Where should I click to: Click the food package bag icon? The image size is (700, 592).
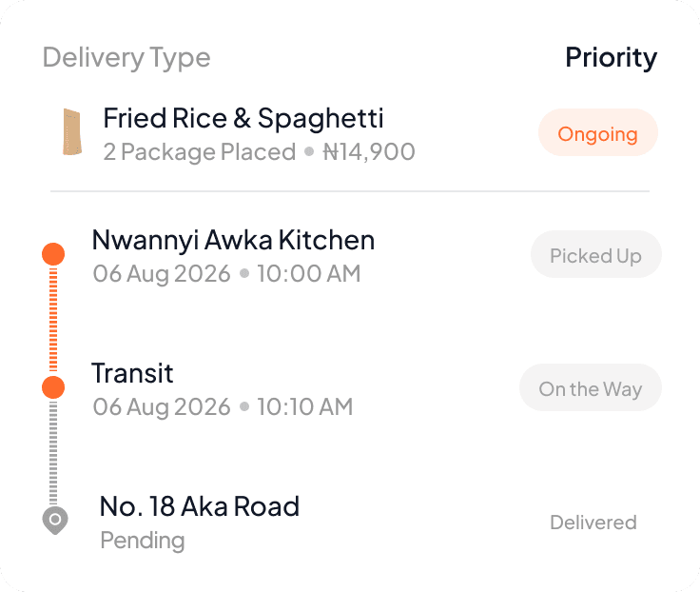(x=72, y=131)
